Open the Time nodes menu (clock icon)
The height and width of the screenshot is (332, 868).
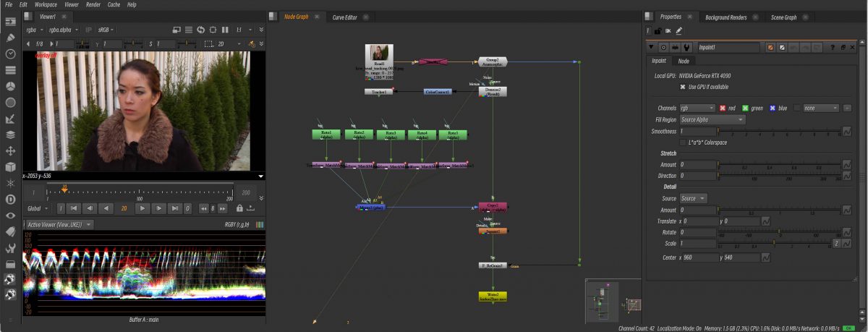(x=11, y=54)
